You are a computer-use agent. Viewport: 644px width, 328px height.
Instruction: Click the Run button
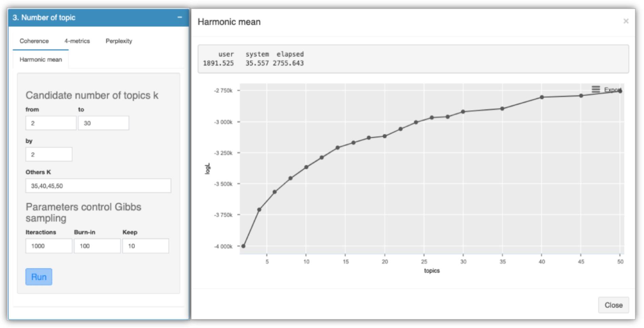click(x=39, y=277)
